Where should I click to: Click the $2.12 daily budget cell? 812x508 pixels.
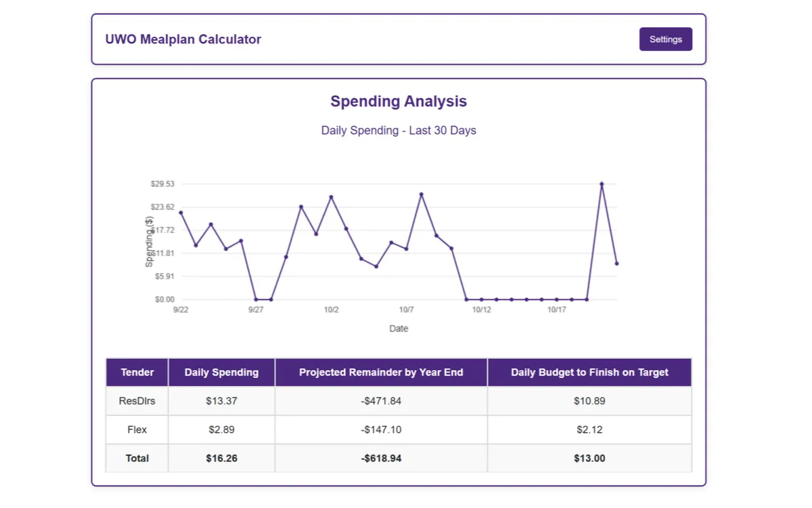pos(589,429)
